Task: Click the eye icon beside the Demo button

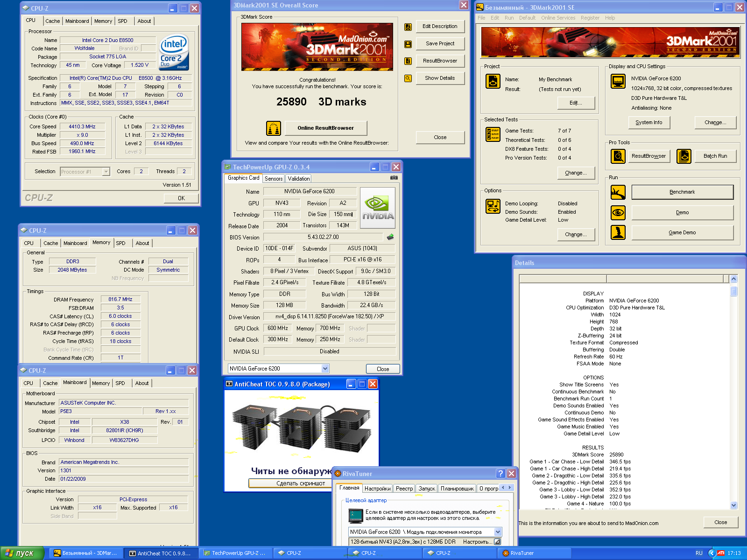Action: (618, 213)
